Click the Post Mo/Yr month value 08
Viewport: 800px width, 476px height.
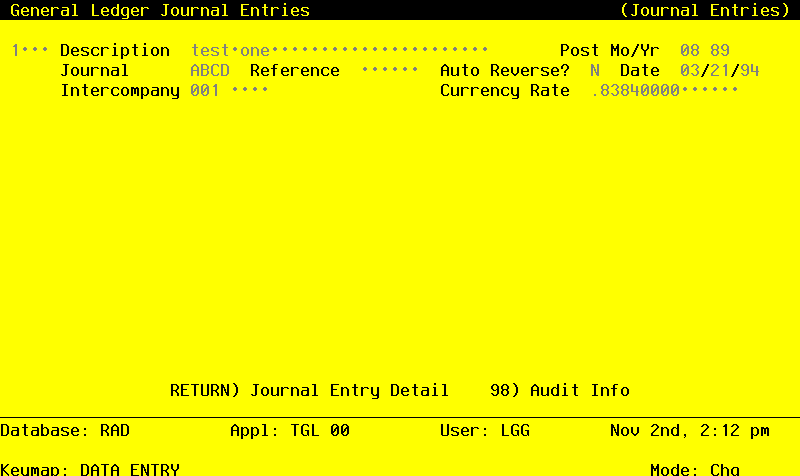(x=690, y=51)
